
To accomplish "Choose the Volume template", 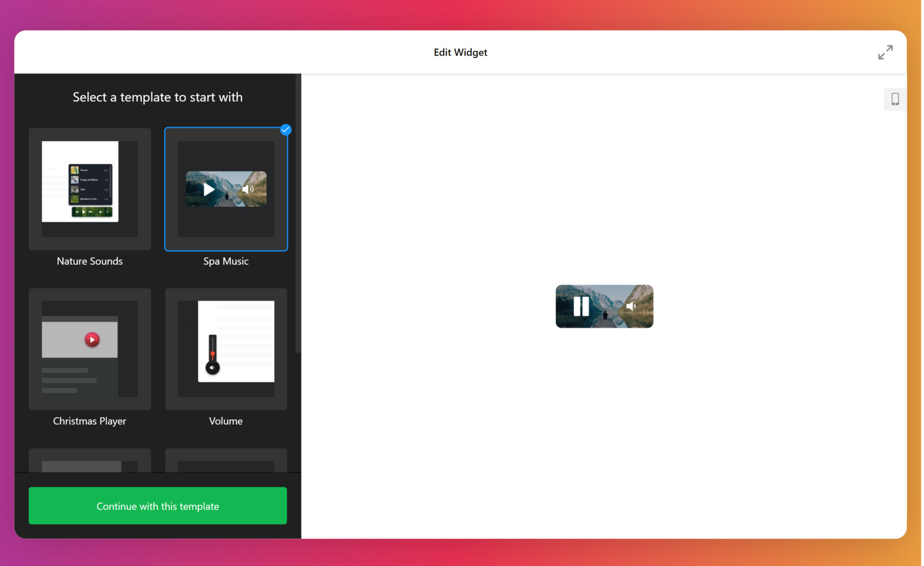I will (x=225, y=349).
